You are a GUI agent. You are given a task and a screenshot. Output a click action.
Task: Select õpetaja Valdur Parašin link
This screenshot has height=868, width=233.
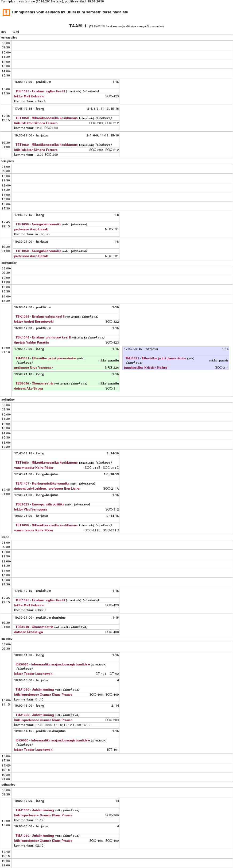click(31, 342)
